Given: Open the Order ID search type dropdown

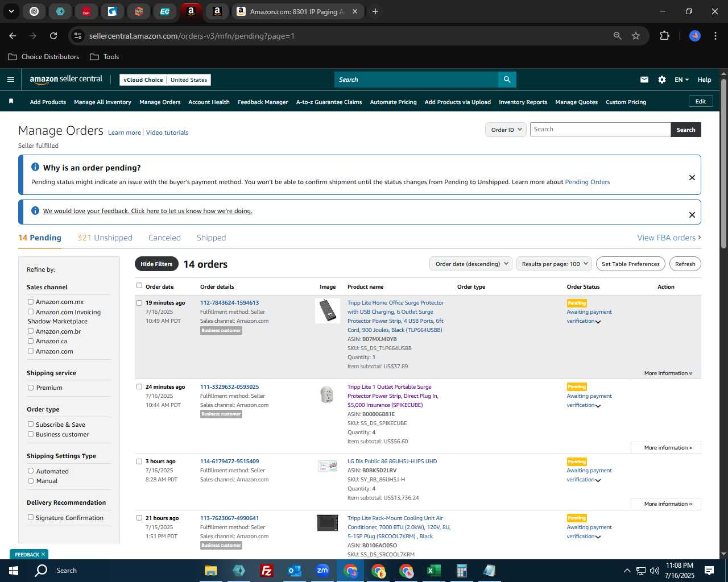Looking at the screenshot, I should (506, 130).
